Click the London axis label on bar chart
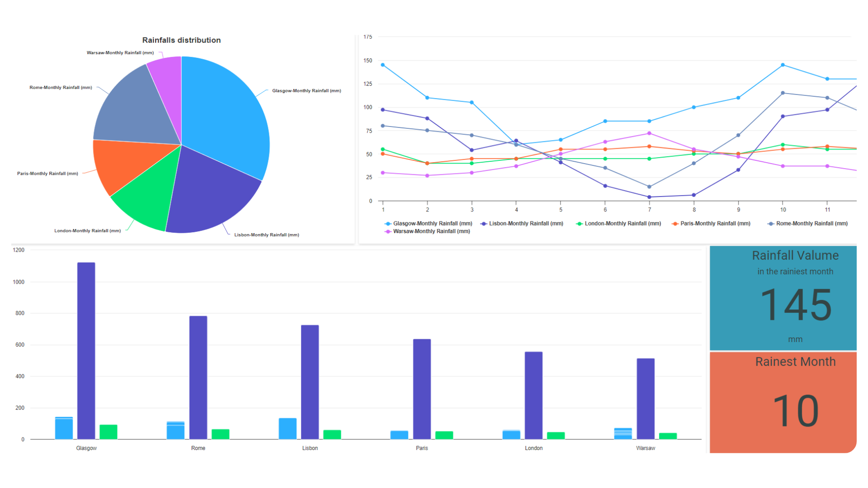The height and width of the screenshot is (488, 868). point(534,448)
